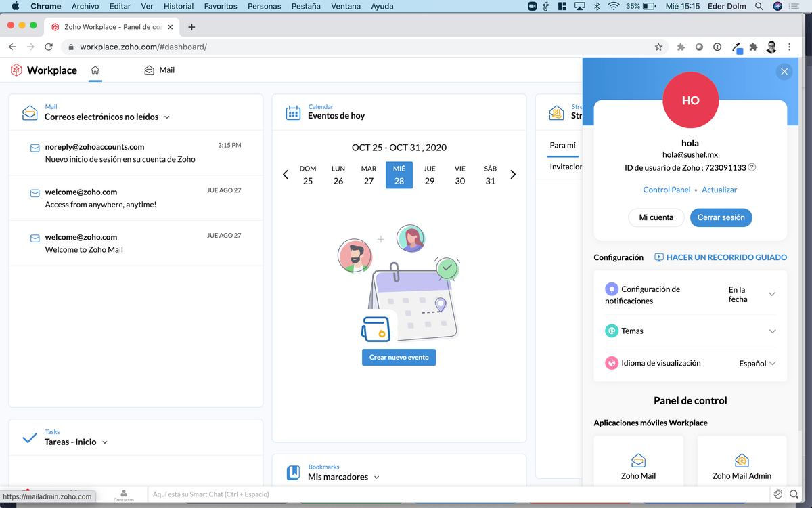Click the Zoho user ID help icon
The image size is (812, 508).
(x=752, y=167)
